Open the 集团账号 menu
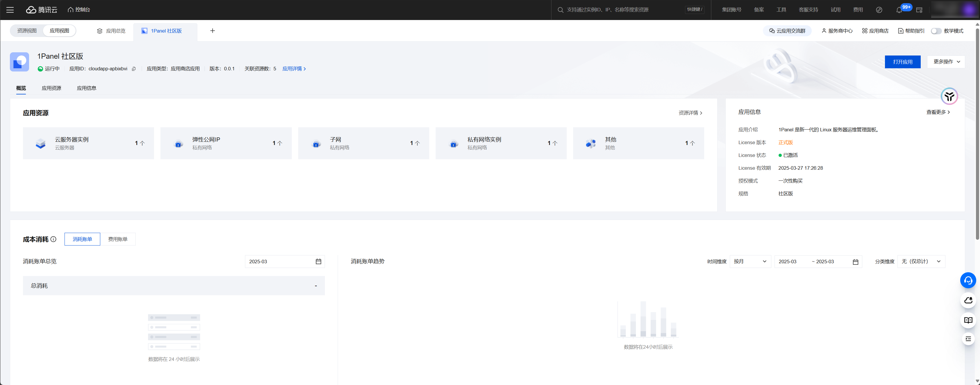The image size is (980, 385). point(731,10)
